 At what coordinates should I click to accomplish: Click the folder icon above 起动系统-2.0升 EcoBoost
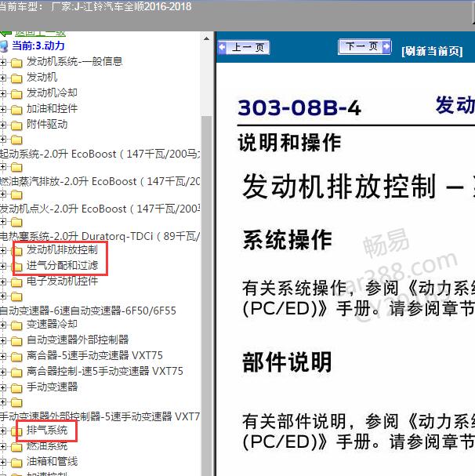(16, 140)
